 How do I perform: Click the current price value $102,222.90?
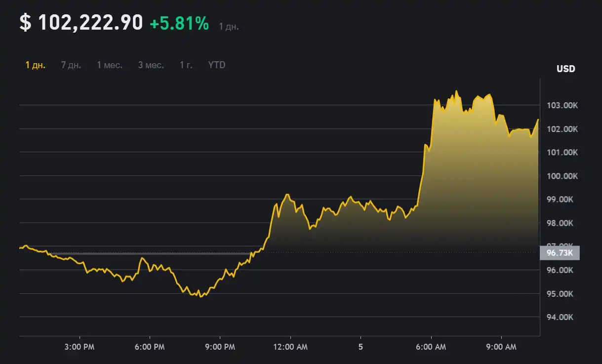pyautogui.click(x=80, y=22)
